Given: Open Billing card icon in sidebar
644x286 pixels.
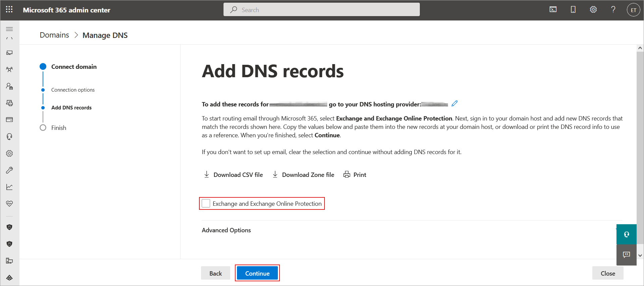Looking at the screenshot, I should click(9, 120).
